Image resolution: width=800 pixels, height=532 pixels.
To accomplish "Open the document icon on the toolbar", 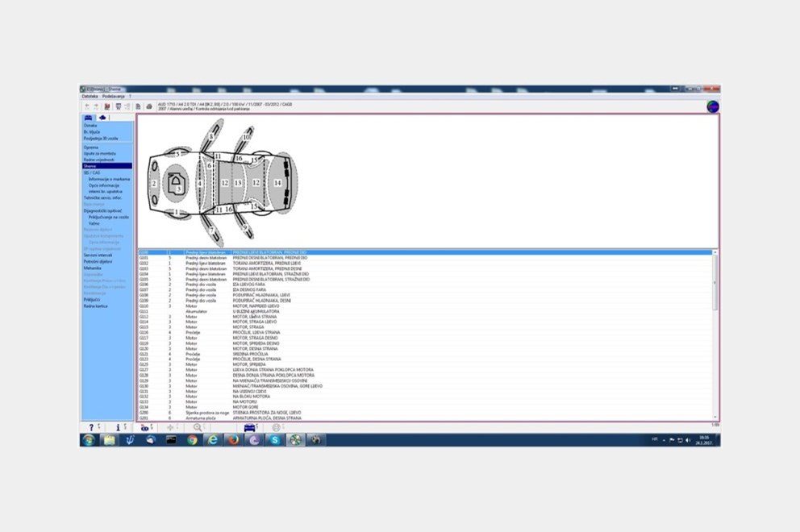I will pos(139,106).
